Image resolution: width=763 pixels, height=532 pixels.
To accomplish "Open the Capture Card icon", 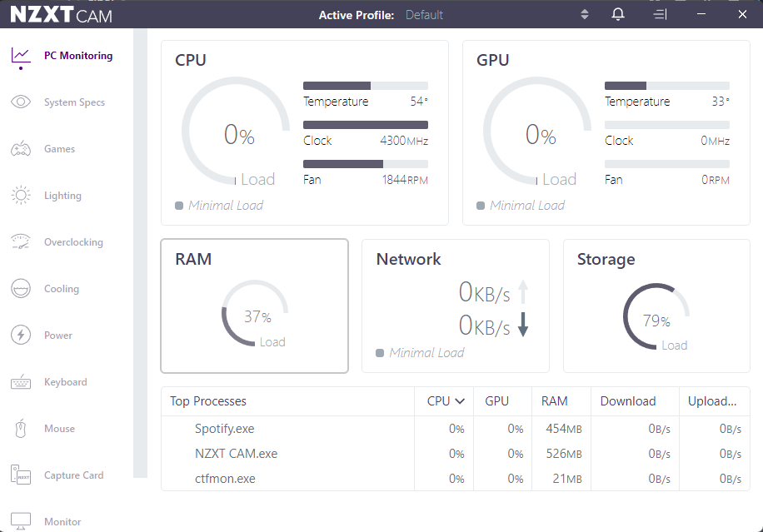I will point(21,475).
